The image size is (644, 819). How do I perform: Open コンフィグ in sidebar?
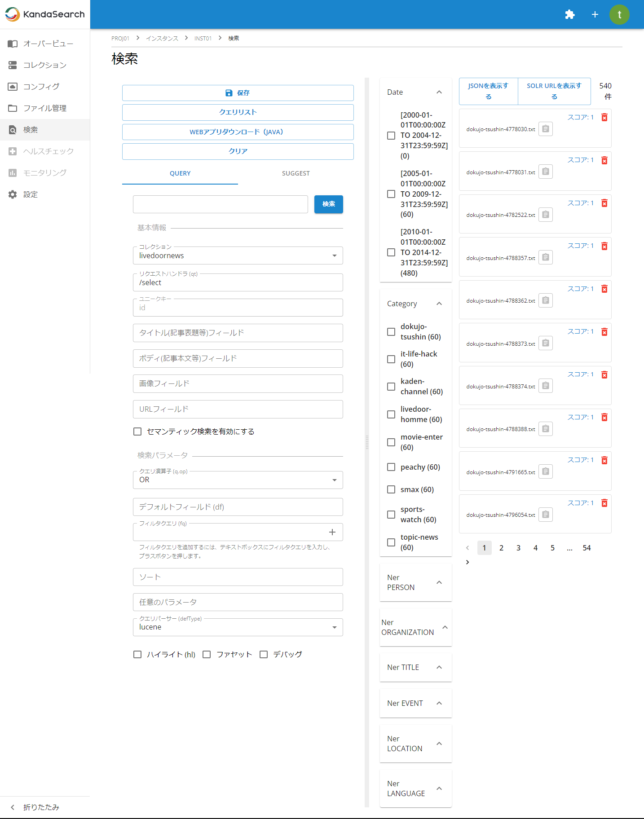[45, 87]
